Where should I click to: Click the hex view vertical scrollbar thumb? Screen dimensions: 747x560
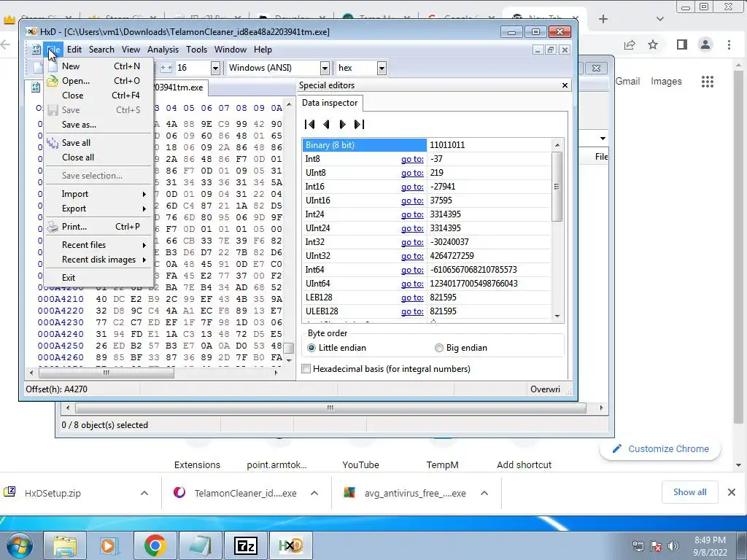(288, 348)
